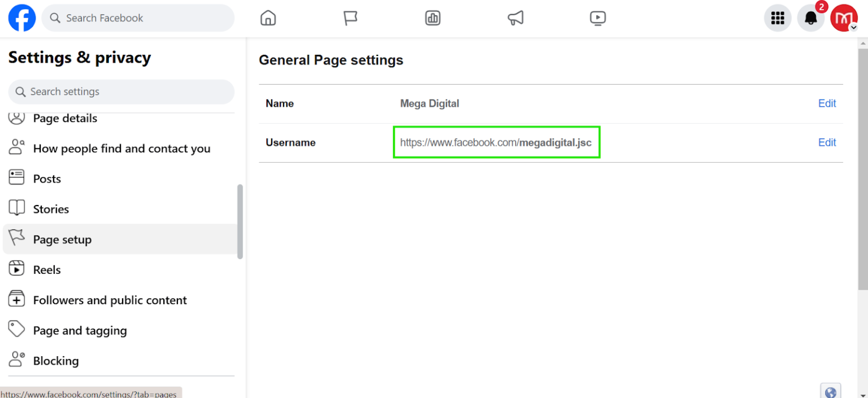Select the Page setup sidebar item
868x398 pixels.
(x=62, y=239)
